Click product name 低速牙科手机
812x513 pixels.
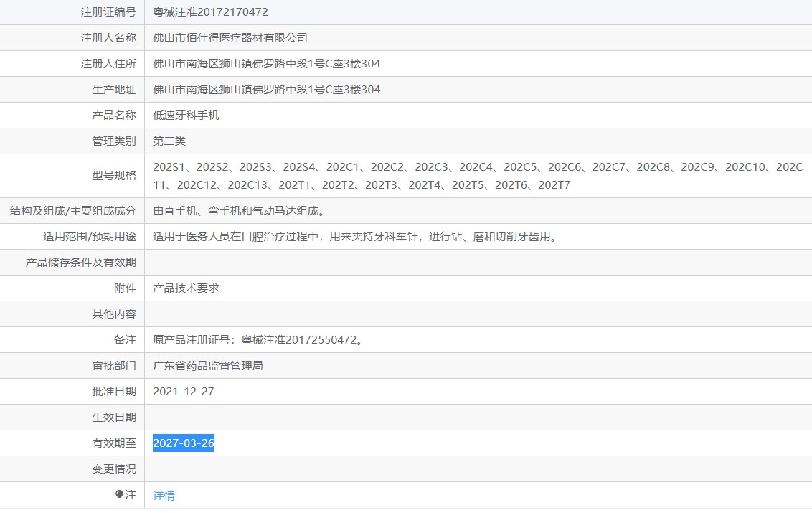pyautogui.click(x=186, y=115)
